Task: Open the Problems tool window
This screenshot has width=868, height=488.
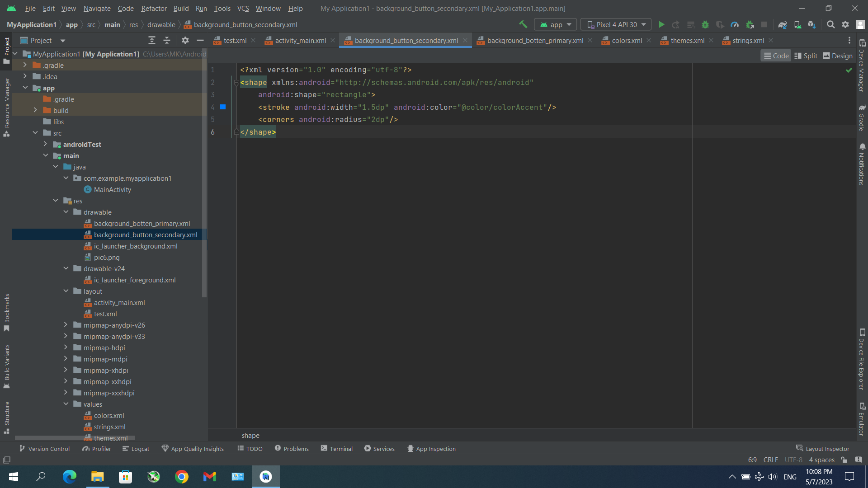Action: pos(292,449)
